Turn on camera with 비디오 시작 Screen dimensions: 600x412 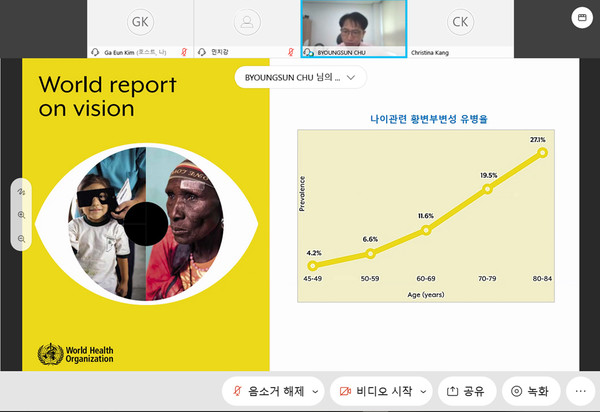[x=373, y=391]
